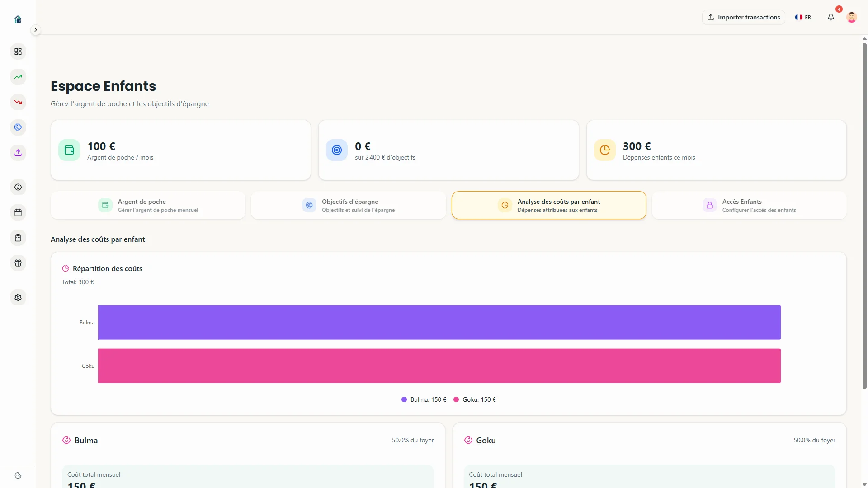Click the green upward trend income icon
Image resolution: width=868 pixels, height=488 pixels.
(18, 77)
